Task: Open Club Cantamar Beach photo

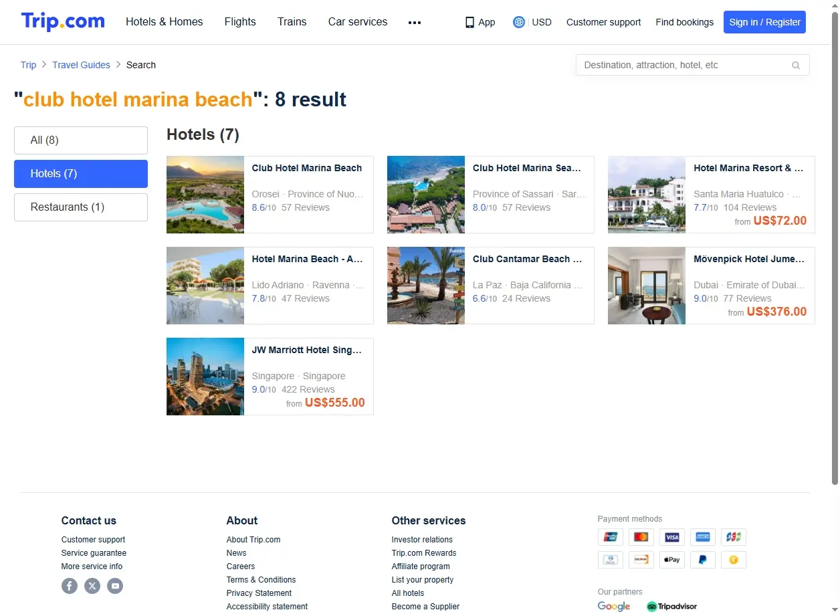Action: [x=426, y=286]
